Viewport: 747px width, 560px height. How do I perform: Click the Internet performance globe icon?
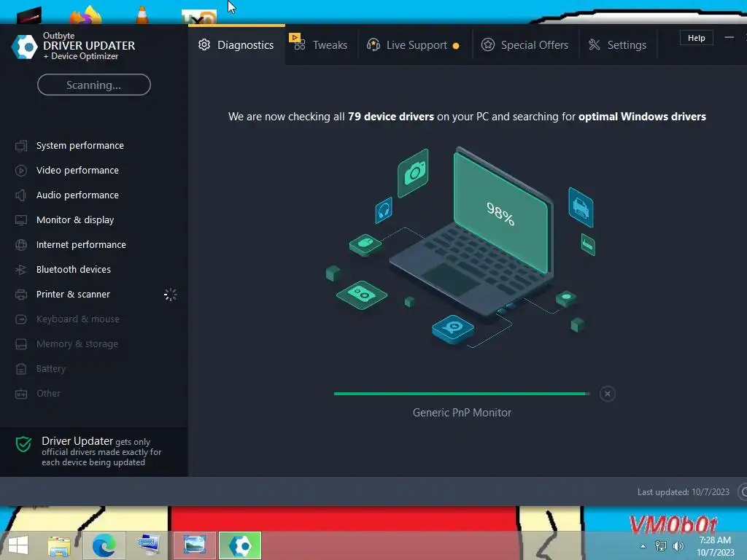pyautogui.click(x=21, y=245)
